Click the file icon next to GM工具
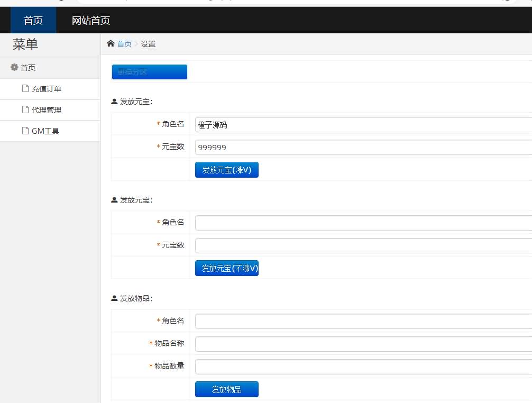 pos(25,131)
